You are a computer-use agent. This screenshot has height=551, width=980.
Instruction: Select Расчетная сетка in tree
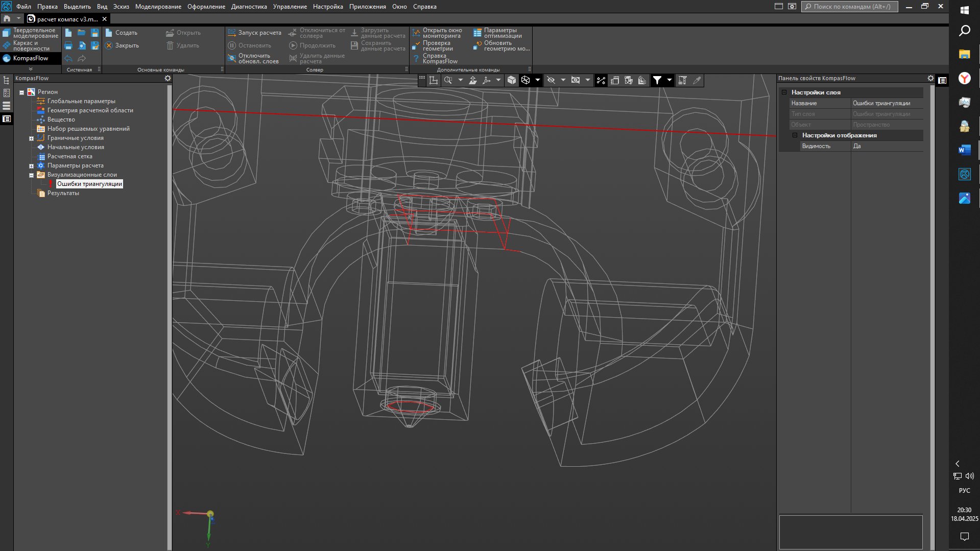point(69,156)
